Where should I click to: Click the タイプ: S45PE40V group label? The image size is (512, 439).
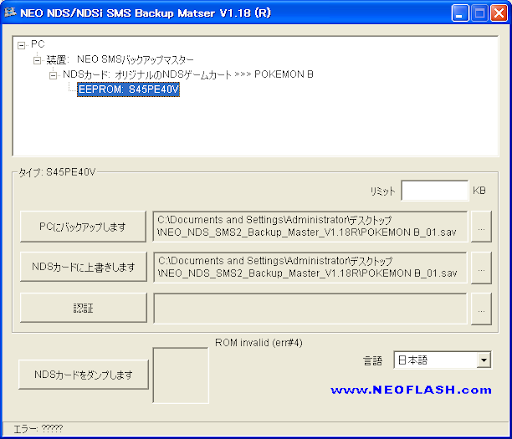(57, 172)
